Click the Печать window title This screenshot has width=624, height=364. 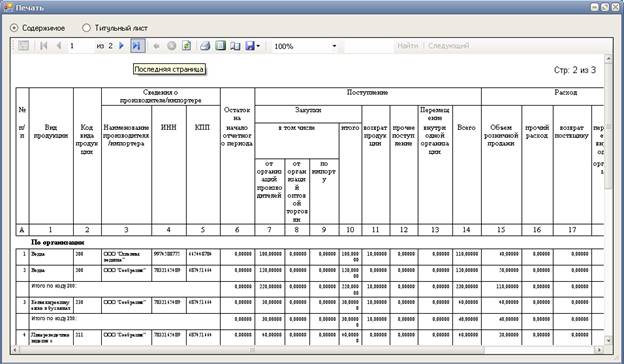(30, 8)
